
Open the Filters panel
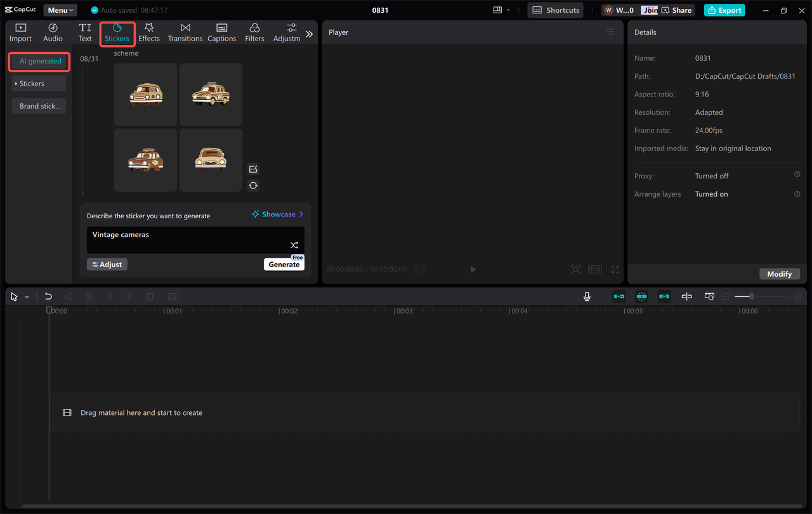pyautogui.click(x=254, y=32)
